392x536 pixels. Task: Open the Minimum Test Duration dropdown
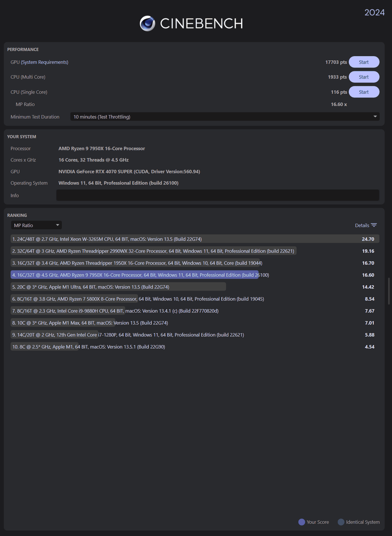[225, 117]
